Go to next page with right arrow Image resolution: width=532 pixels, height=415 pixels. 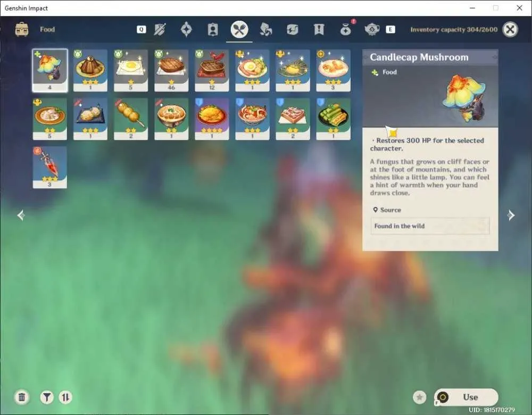click(x=511, y=215)
